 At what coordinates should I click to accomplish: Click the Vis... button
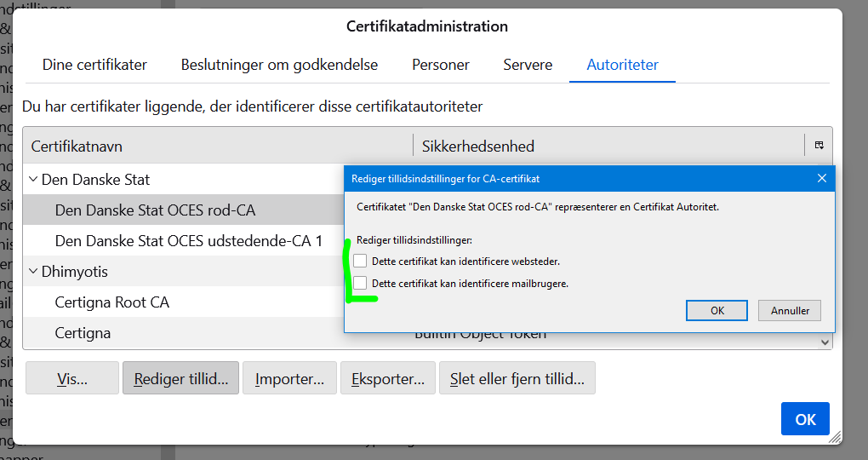point(72,379)
